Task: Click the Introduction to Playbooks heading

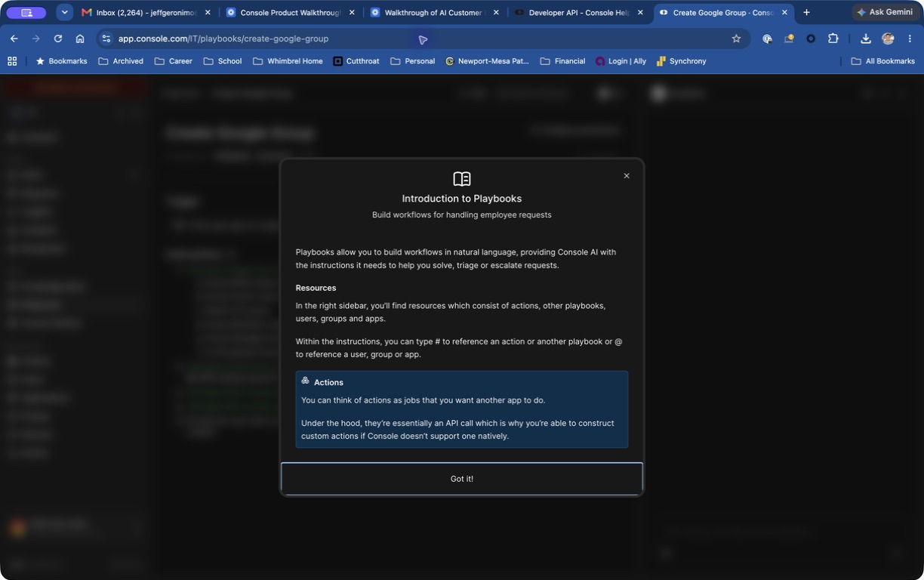Action: [462, 199]
